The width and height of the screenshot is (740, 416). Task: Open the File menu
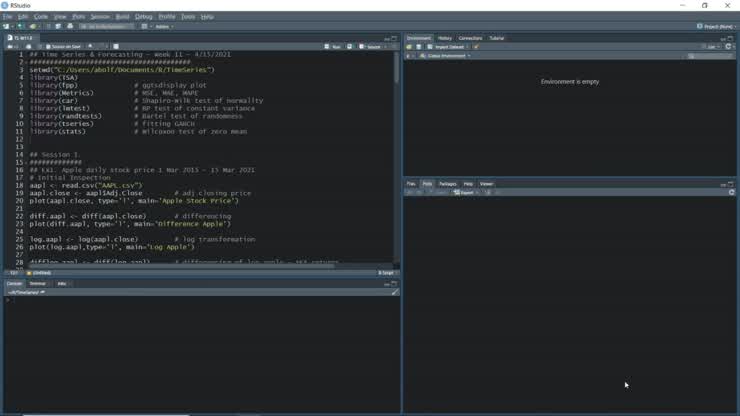tap(7, 17)
